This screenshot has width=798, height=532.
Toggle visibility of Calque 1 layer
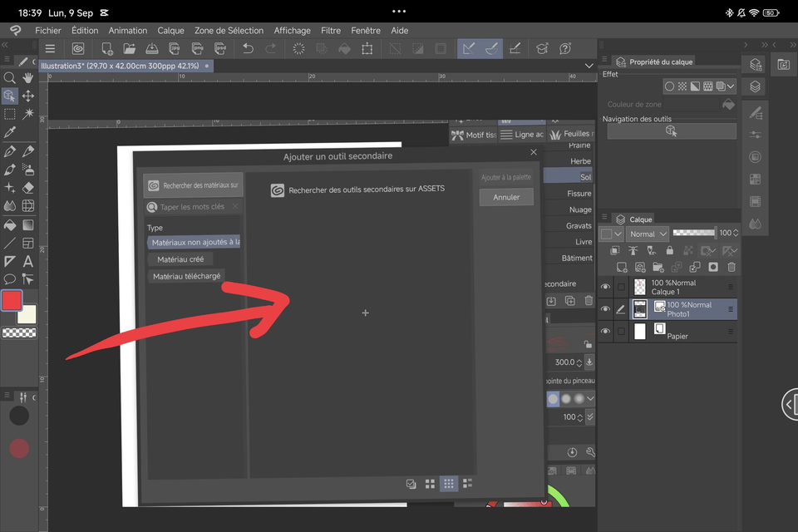[605, 287]
